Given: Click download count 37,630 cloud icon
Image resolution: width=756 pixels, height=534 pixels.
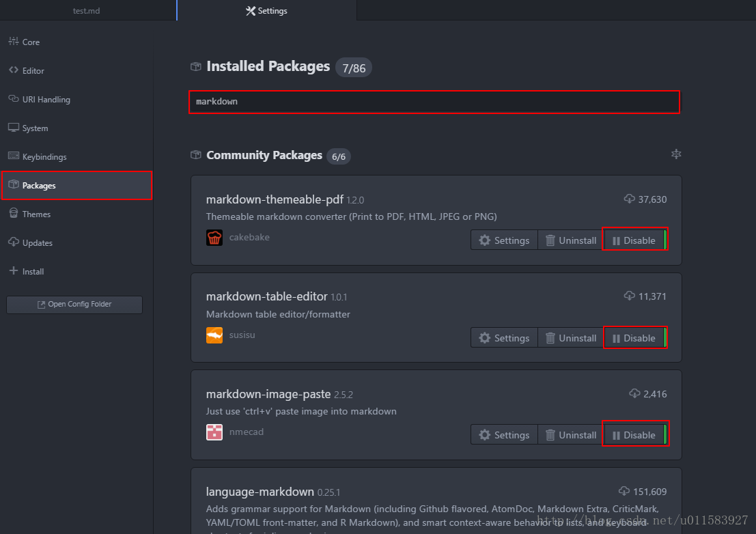Looking at the screenshot, I should point(629,199).
